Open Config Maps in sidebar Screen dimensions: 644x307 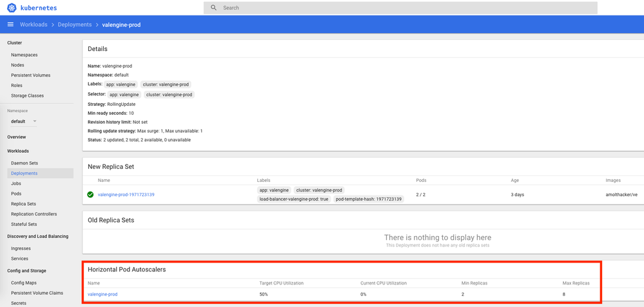tap(24, 282)
